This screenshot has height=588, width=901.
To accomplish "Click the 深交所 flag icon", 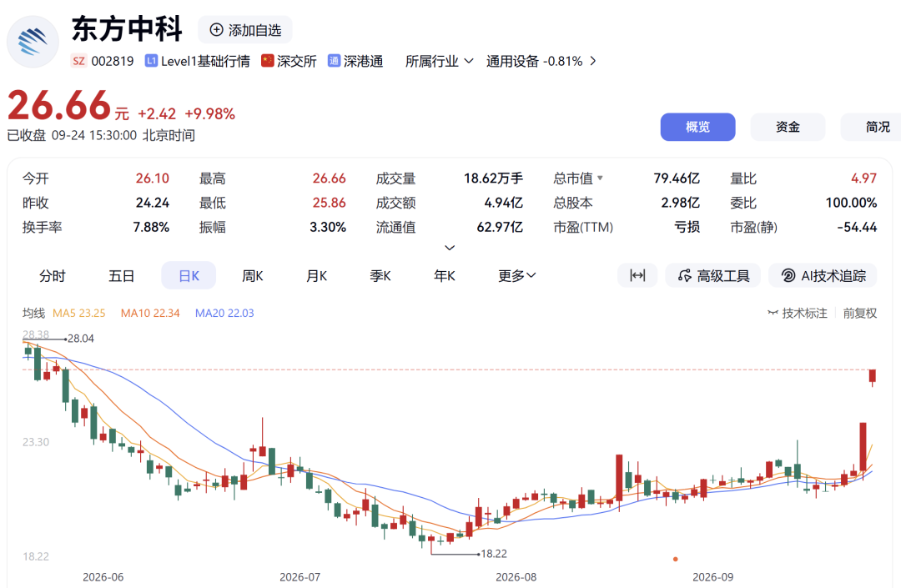I will [x=267, y=61].
